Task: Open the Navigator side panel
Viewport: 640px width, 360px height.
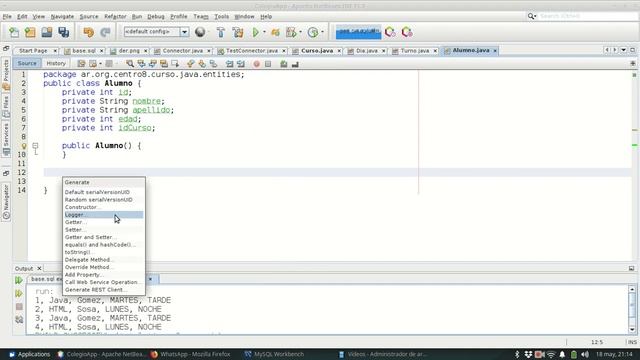Action: click(6, 202)
